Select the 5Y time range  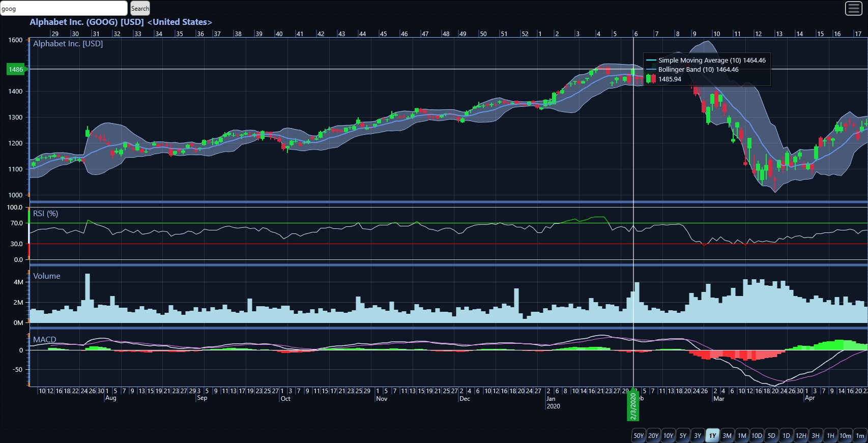tap(683, 435)
